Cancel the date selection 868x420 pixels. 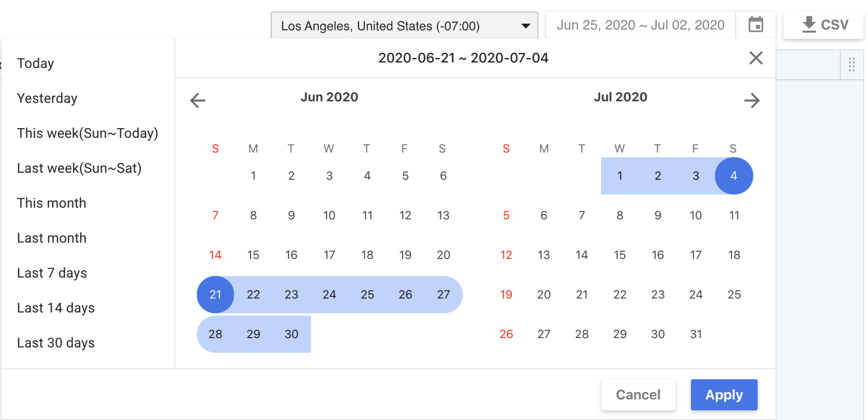tap(638, 394)
